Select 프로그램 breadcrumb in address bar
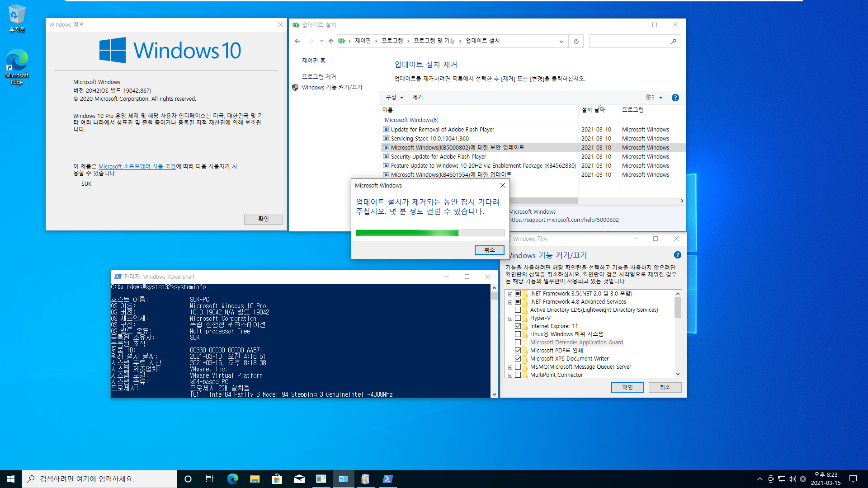The width and height of the screenshot is (868, 488). 392,41
